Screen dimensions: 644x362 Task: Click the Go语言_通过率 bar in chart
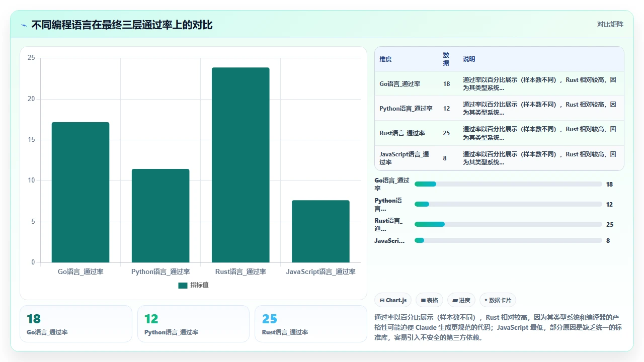[x=80, y=192]
